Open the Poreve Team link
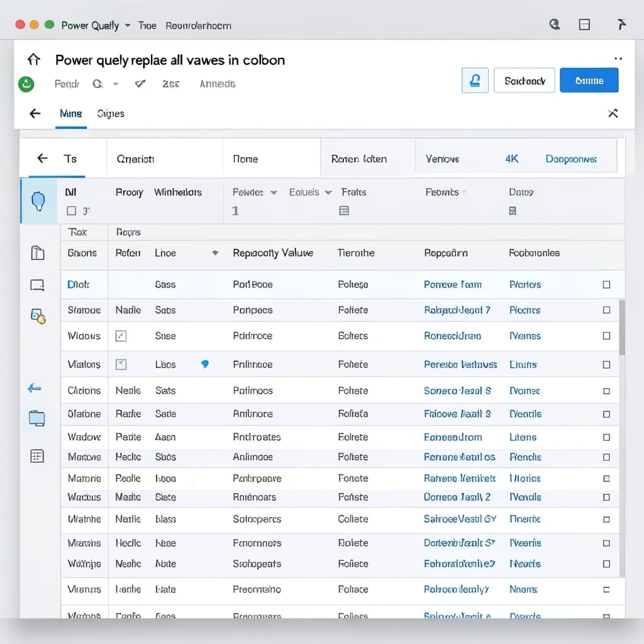This screenshot has height=644, width=644. 453,285
